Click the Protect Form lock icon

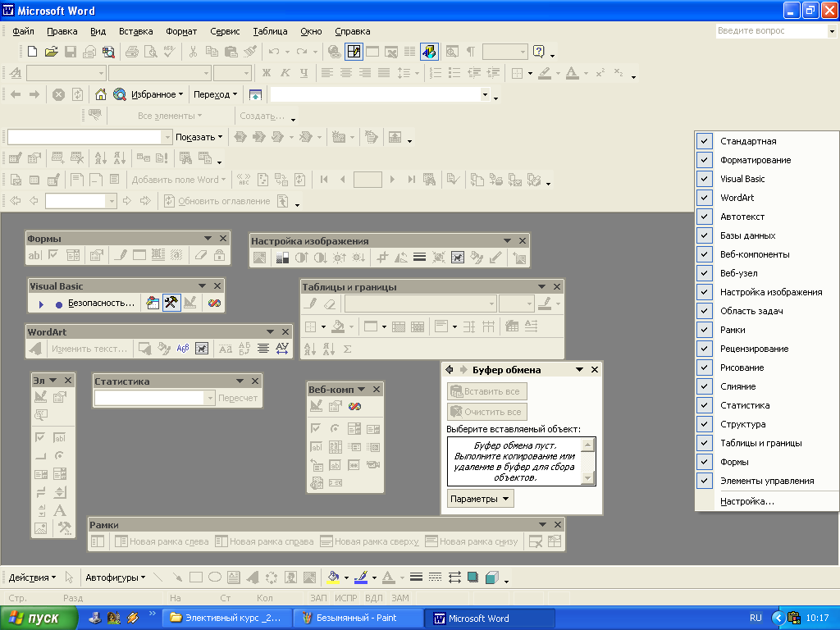pos(219,255)
